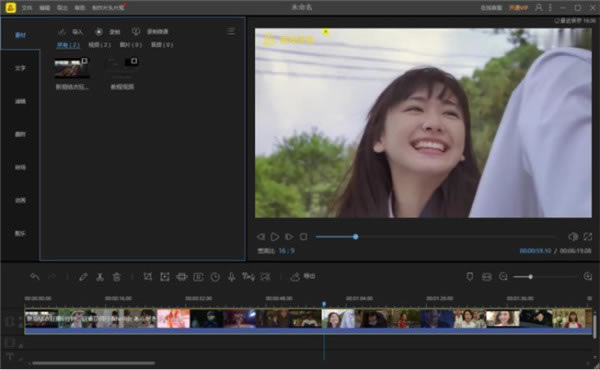600x370 pixels.
Task: Open the first menu in the menu bar
Action: [x=27, y=8]
